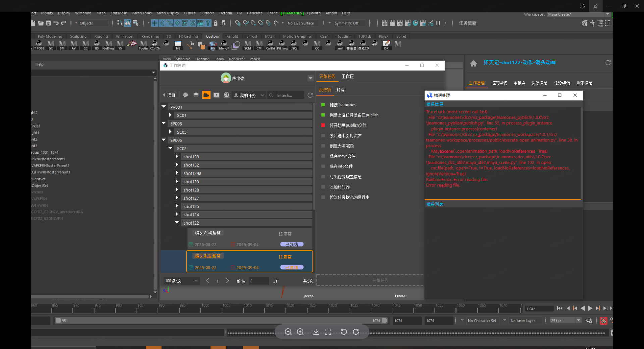This screenshot has width=644, height=349.
Task: Expand the shot139 tree item
Action: point(177,156)
